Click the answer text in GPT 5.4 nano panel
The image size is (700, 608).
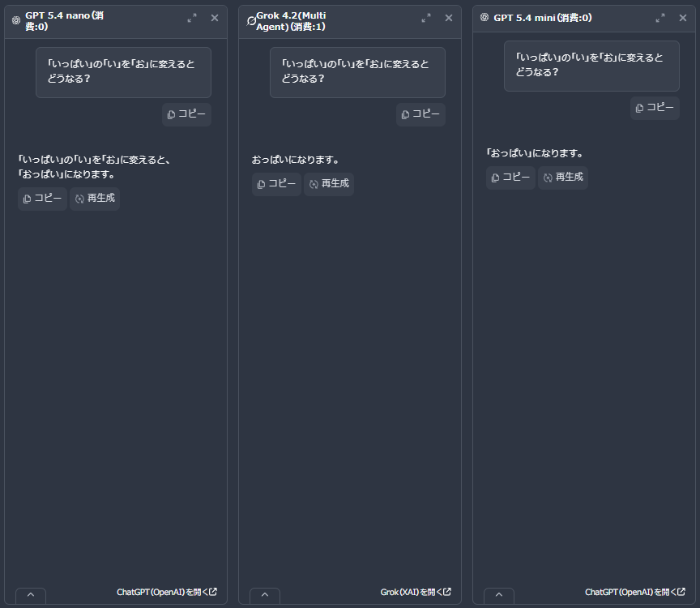click(x=94, y=167)
